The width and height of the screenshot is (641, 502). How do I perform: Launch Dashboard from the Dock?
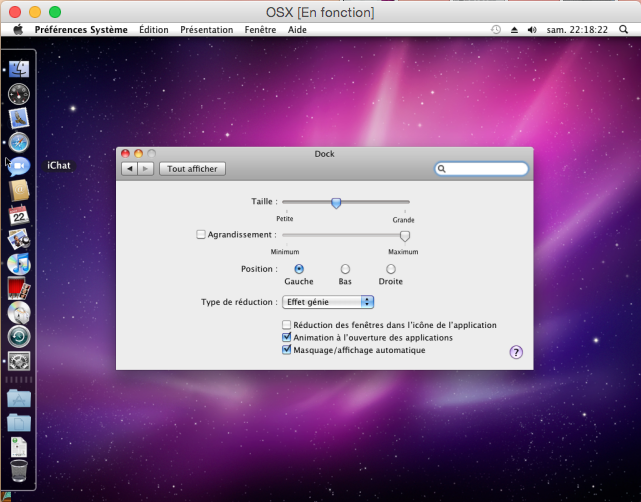pyautogui.click(x=19, y=94)
